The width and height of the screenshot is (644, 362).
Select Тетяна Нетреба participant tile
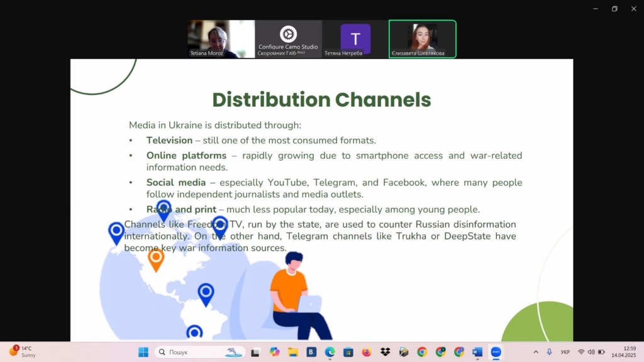pos(355,39)
